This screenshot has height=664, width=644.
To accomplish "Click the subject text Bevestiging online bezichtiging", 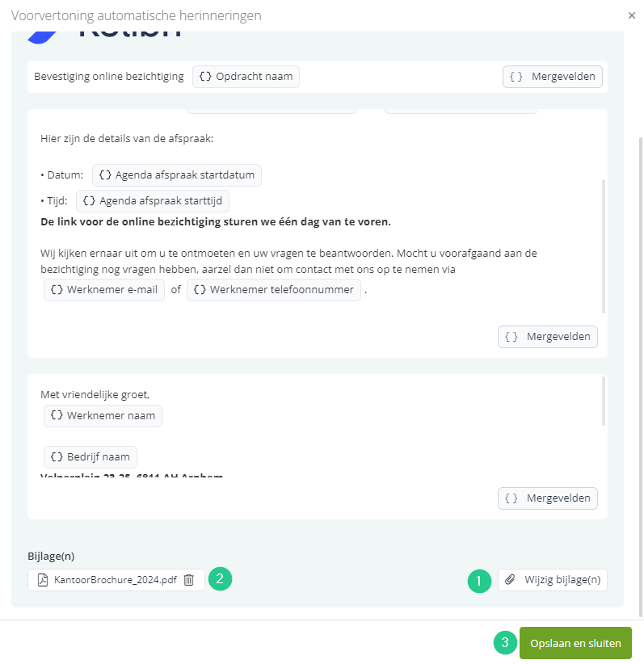I will 109,77.
